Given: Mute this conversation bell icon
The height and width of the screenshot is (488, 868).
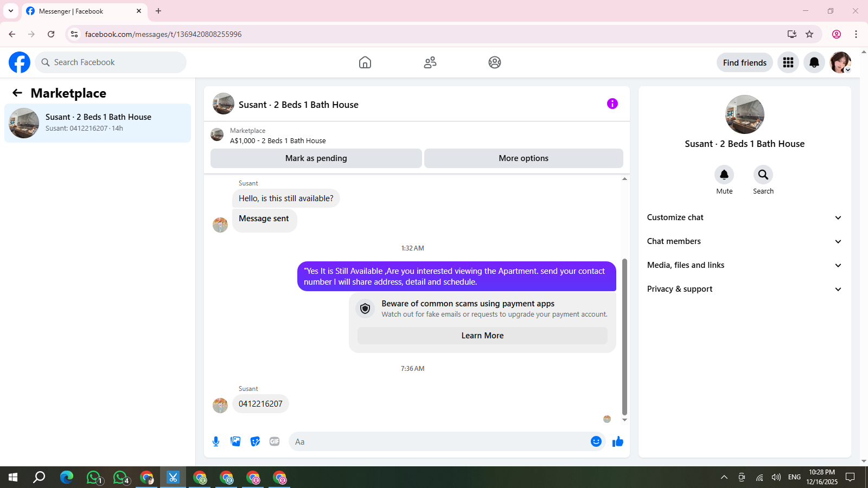Looking at the screenshot, I should pos(724,175).
